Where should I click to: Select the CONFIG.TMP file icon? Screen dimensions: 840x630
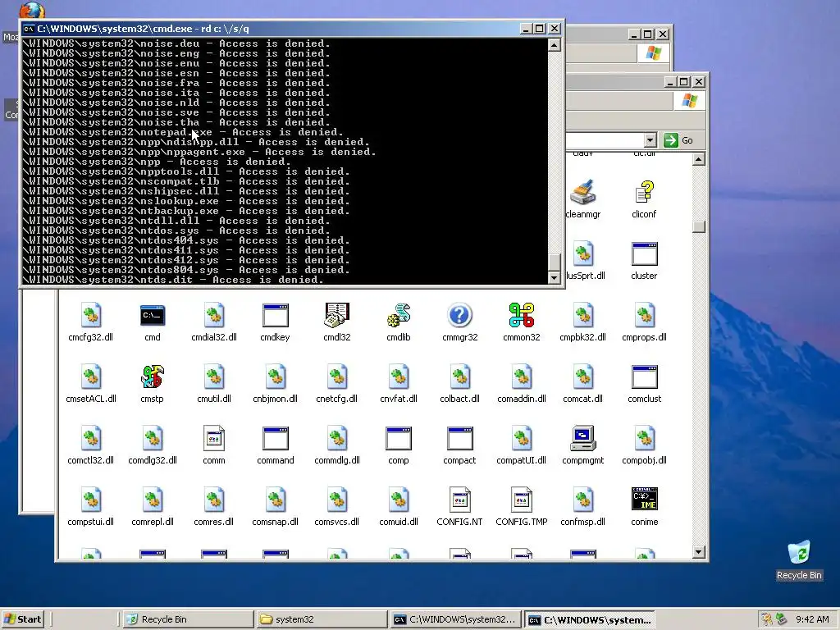[521, 500]
